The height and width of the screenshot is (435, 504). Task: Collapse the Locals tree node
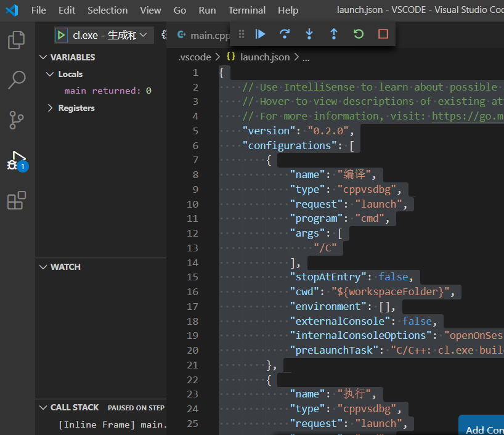50,75
